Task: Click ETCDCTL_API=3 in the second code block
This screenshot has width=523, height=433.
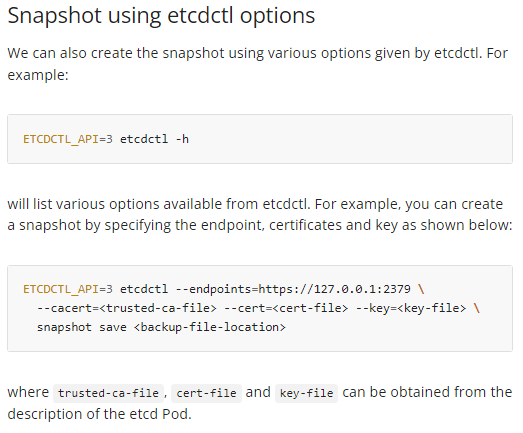Action: [x=68, y=289]
